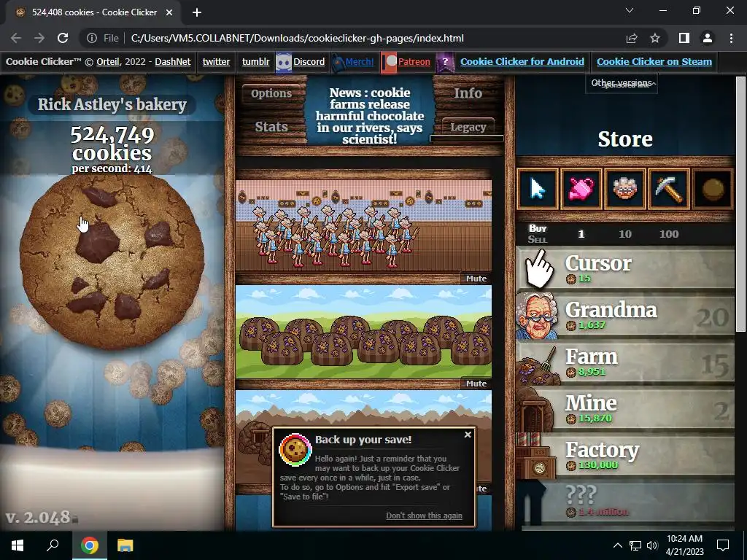The image size is (747, 560).
Task: Select buy quantity 10
Action: point(625,234)
